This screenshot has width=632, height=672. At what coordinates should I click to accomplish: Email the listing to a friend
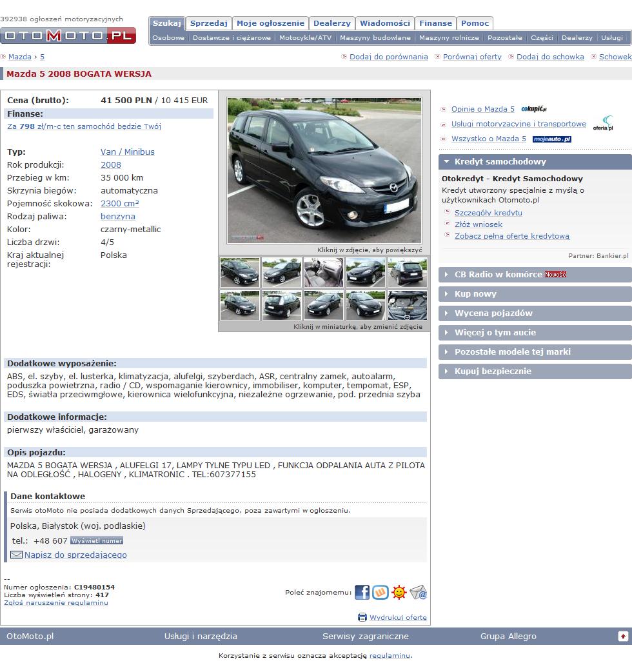[418, 592]
